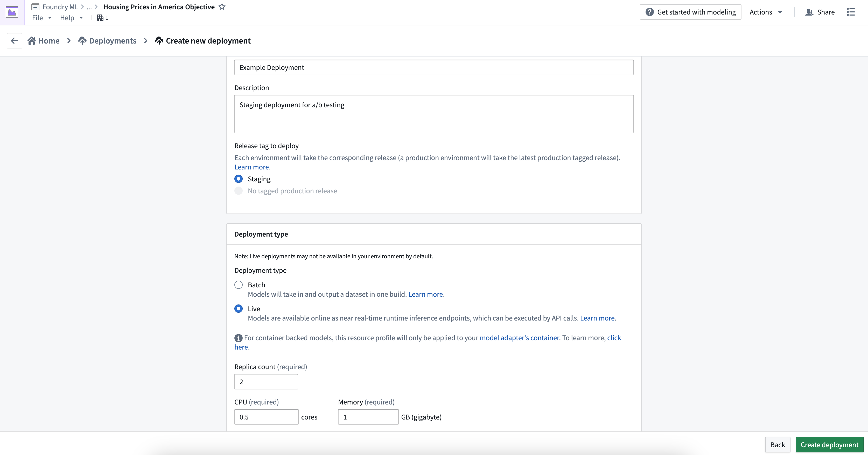Select the Live deployment type
This screenshot has height=455, width=868.
tap(238, 309)
